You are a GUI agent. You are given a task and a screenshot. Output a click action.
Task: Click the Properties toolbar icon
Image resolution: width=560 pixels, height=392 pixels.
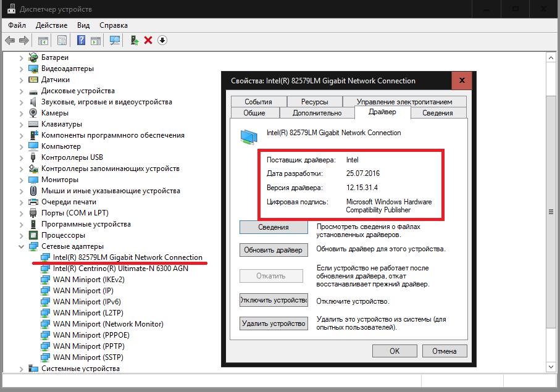pyautogui.click(x=62, y=40)
